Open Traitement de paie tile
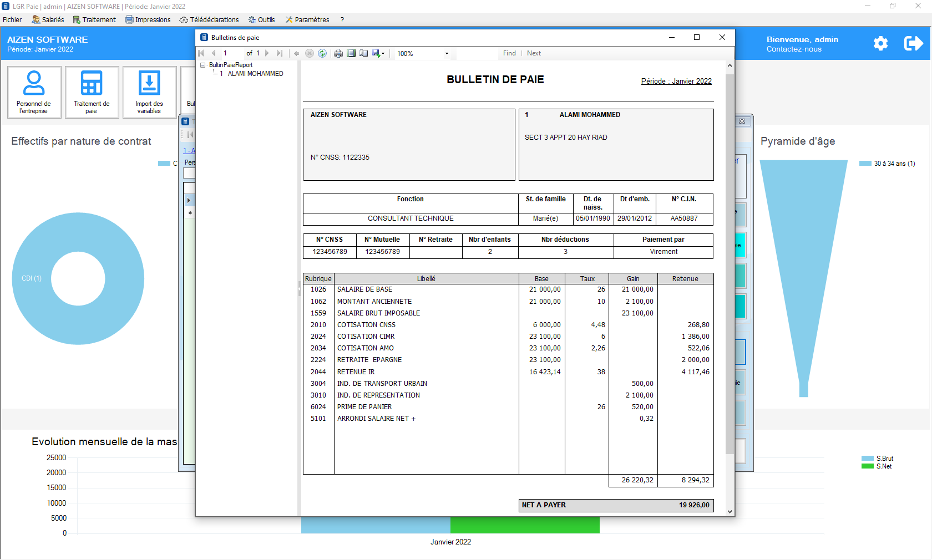Screen dimensions: 932x560 [x=92, y=92]
